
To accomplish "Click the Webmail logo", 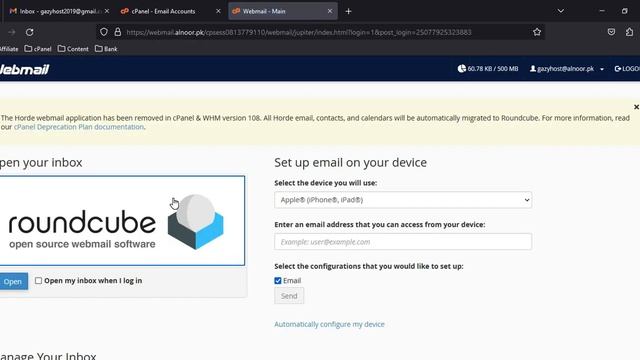I will (x=24, y=69).
